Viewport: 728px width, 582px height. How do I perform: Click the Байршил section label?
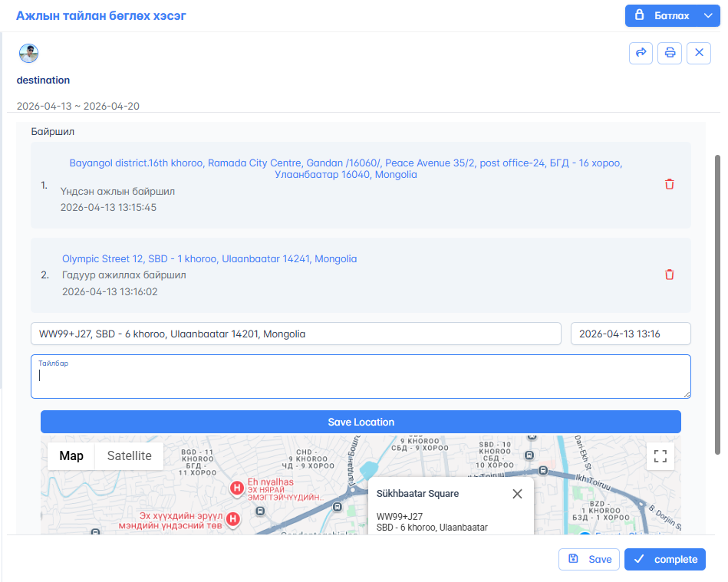(x=52, y=132)
